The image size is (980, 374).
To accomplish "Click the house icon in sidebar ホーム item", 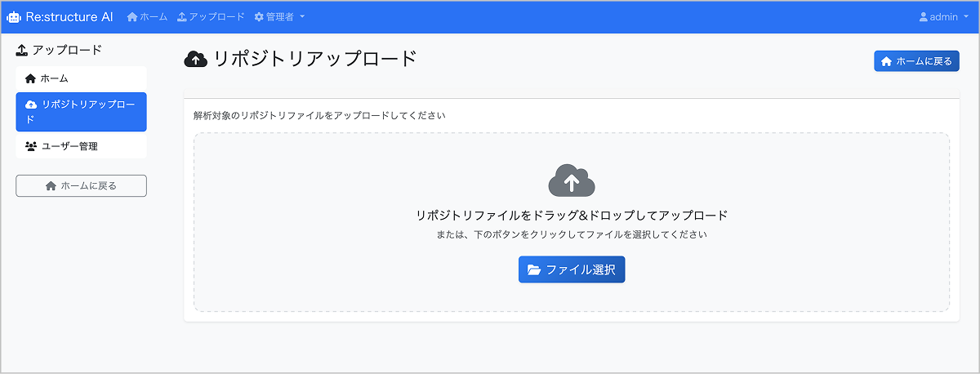I will (31, 78).
